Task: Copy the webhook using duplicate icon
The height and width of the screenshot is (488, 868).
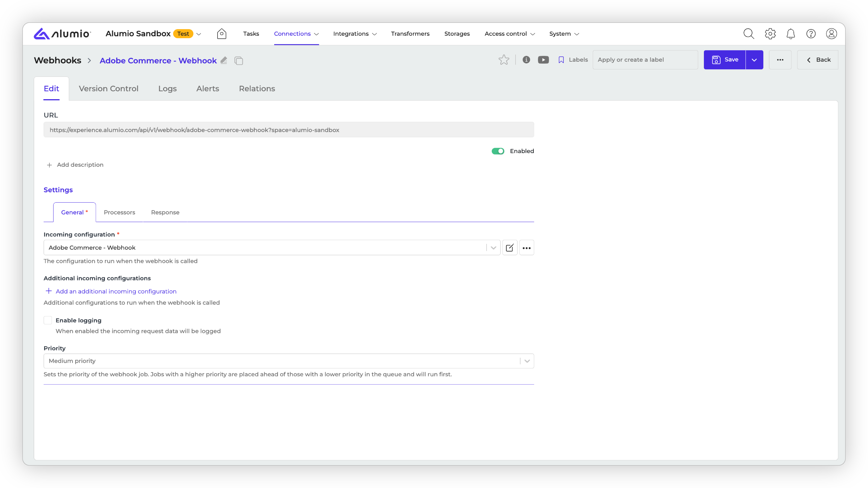Action: [x=238, y=61]
